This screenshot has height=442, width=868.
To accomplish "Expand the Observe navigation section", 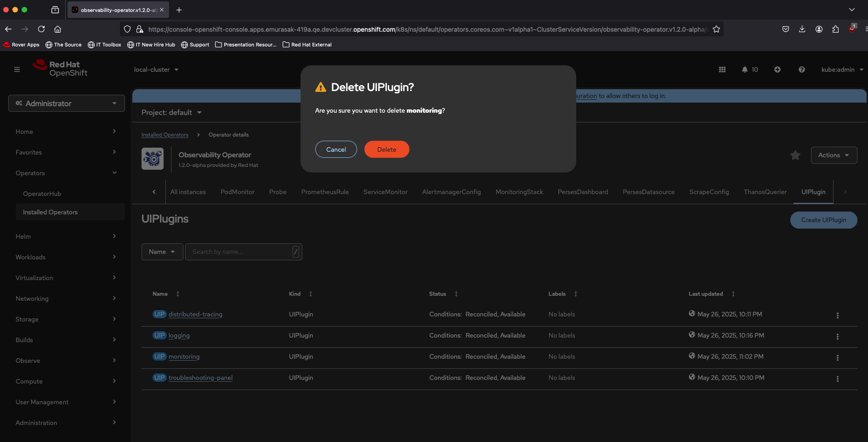I will click(66, 361).
